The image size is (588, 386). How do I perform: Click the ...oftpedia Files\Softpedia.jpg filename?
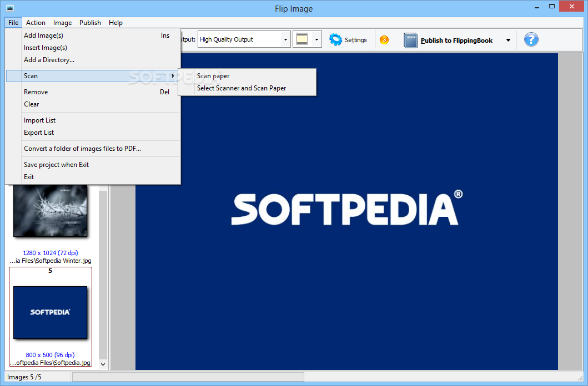coord(51,363)
